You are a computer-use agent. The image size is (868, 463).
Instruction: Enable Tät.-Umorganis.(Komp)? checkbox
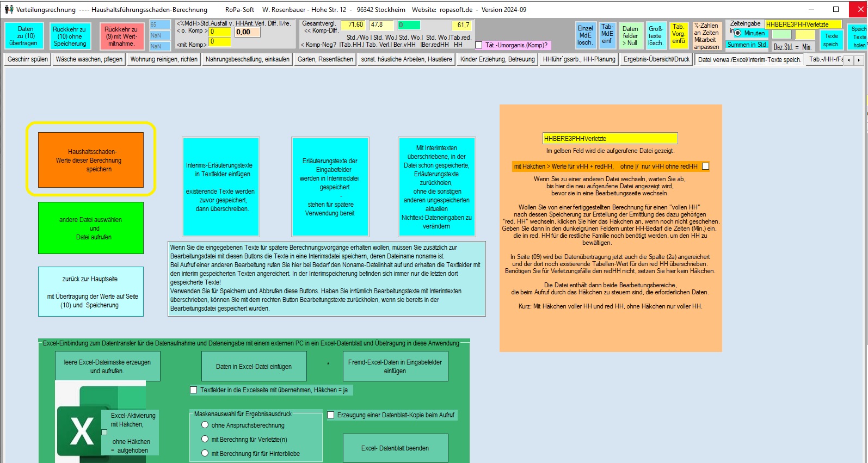[479, 45]
